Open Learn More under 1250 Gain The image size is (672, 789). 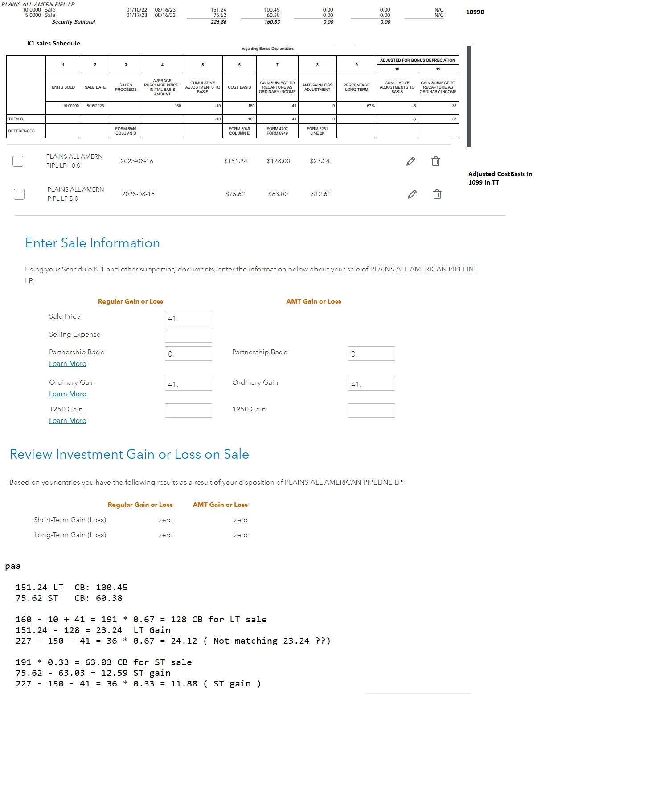point(68,421)
